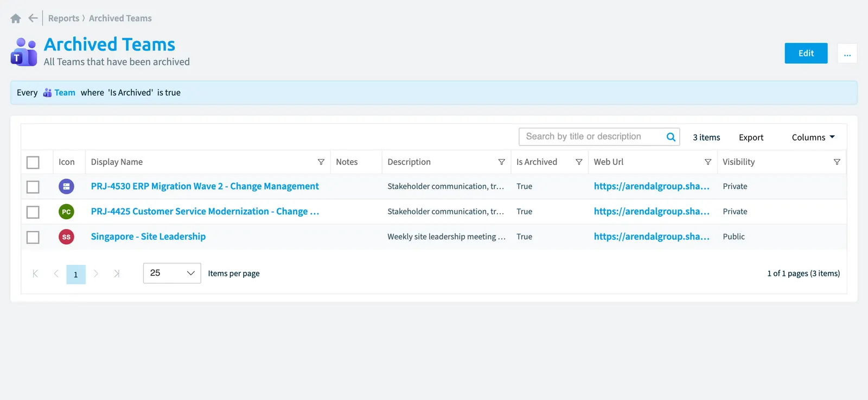868x400 pixels.
Task: Open the Description column filter
Action: point(502,162)
